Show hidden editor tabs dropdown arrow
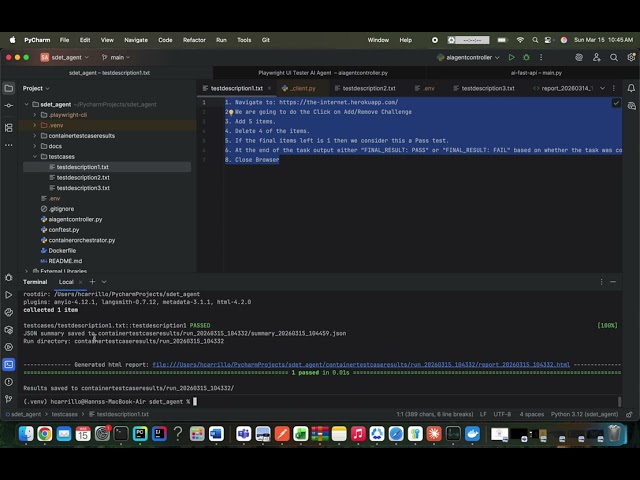The width and height of the screenshot is (640, 480). pos(602,88)
